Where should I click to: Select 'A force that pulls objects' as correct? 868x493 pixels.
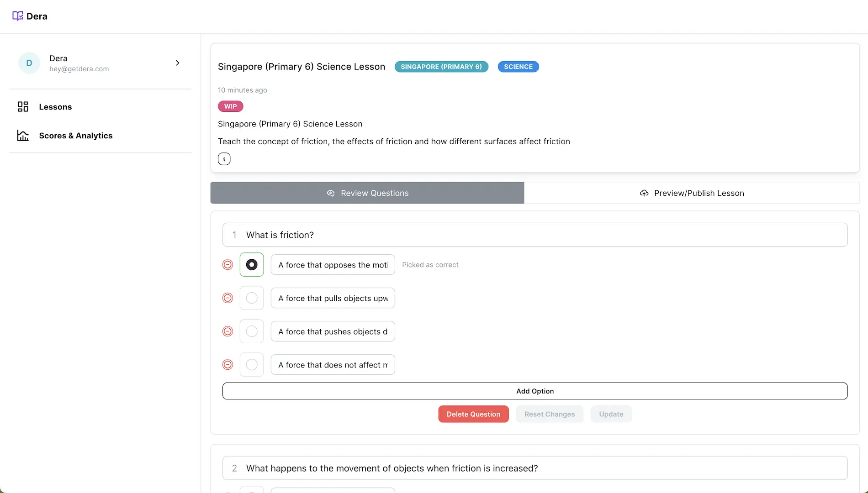click(252, 298)
